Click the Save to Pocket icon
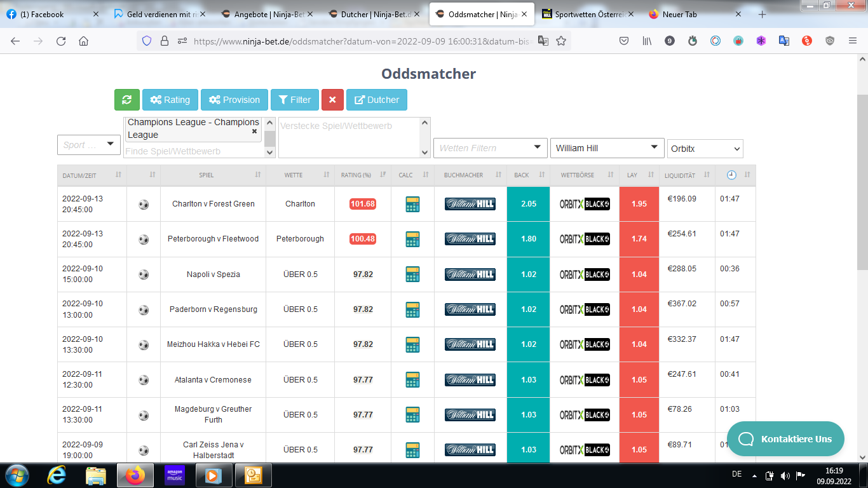Screen dimensions: 868x488 click(x=624, y=41)
